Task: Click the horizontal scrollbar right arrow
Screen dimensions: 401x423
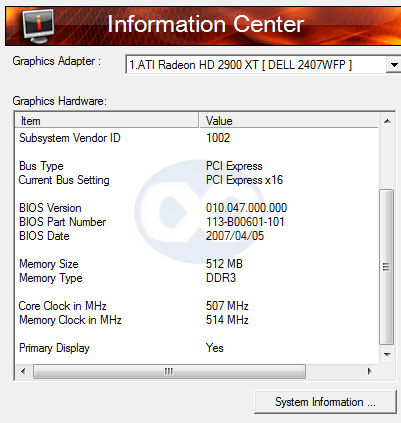Action: click(x=369, y=371)
